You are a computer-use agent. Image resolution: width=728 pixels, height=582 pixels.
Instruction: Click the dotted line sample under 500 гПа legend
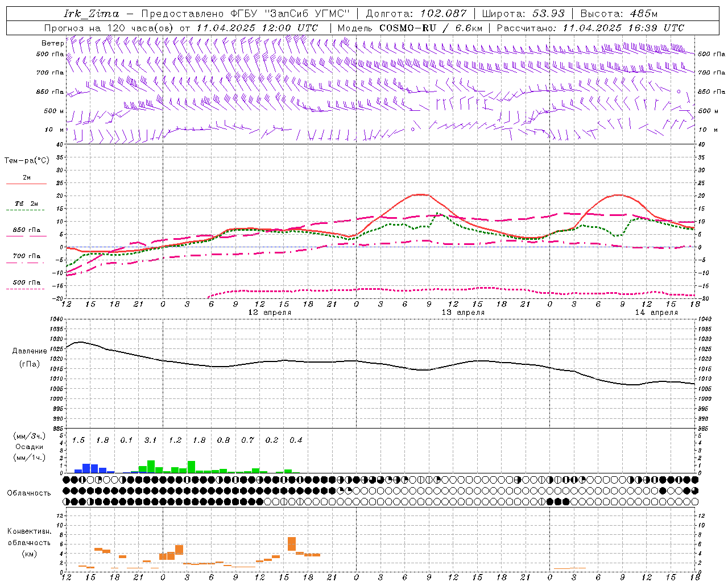coord(26,289)
